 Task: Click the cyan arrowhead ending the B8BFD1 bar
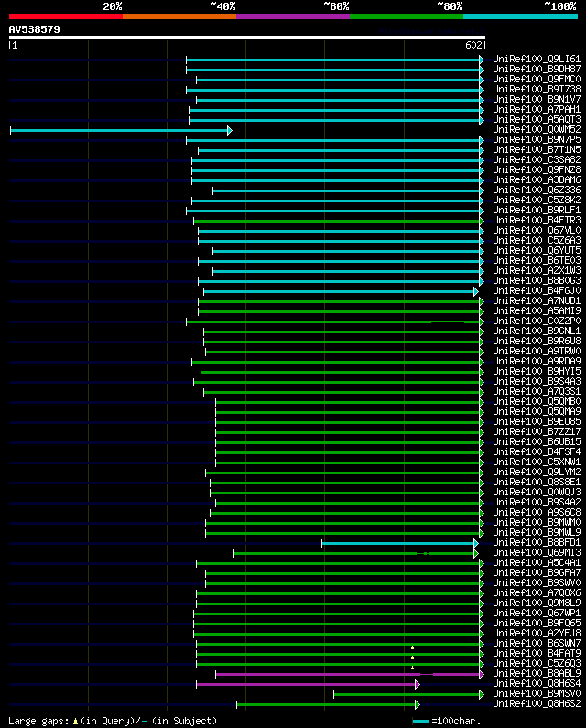click(x=476, y=543)
